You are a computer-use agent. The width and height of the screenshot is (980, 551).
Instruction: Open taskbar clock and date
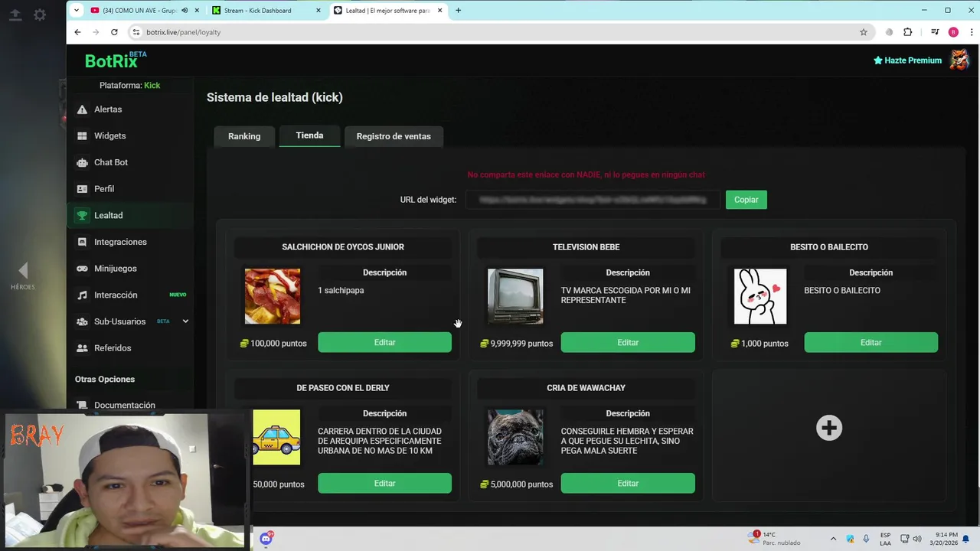pyautogui.click(x=942, y=539)
